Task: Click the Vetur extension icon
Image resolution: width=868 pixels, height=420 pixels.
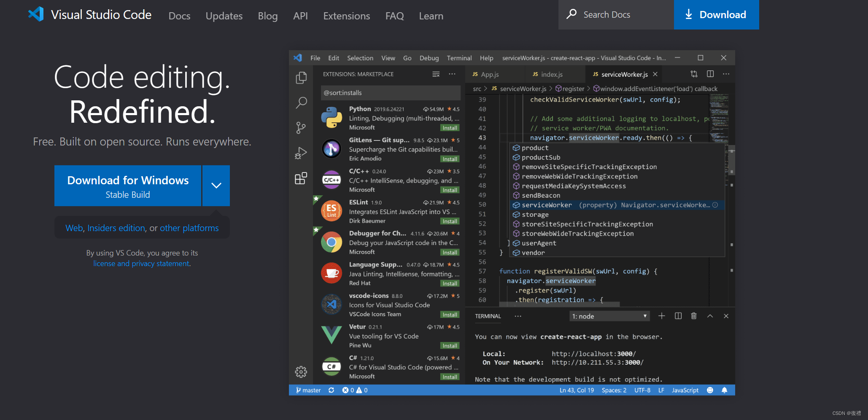Action: coord(332,335)
